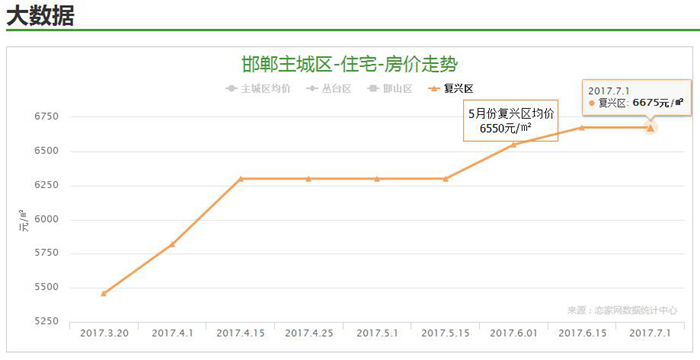The height and width of the screenshot is (360, 700).
Task: Click the 6500 y-axis value label
Action: tap(46, 151)
